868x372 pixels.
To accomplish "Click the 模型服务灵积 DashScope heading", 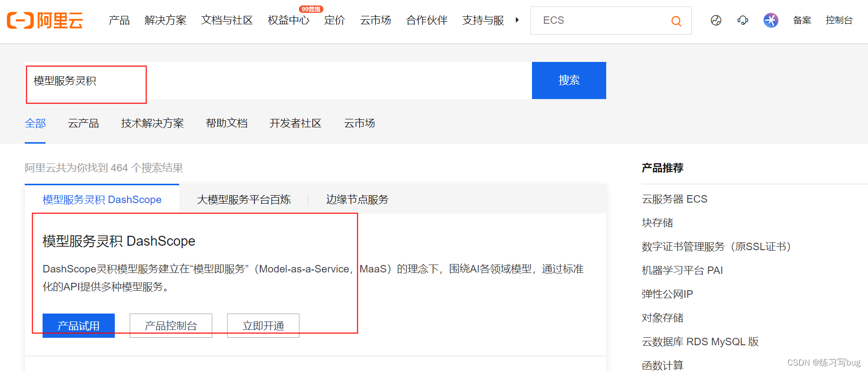I will pyautogui.click(x=119, y=241).
